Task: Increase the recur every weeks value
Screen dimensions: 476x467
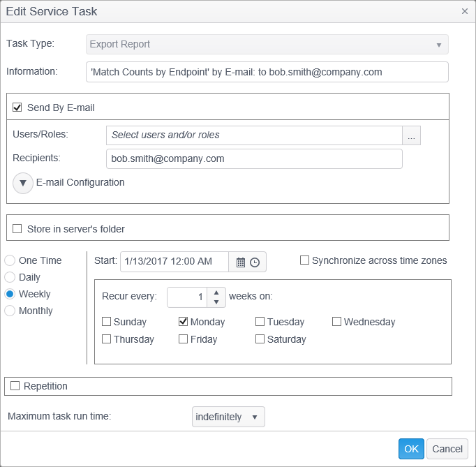Action: [x=216, y=292]
